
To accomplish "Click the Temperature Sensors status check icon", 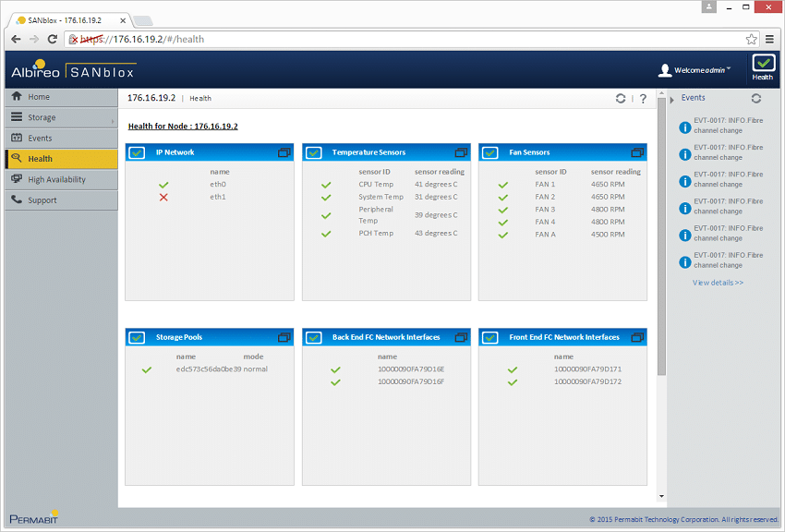I will [313, 152].
